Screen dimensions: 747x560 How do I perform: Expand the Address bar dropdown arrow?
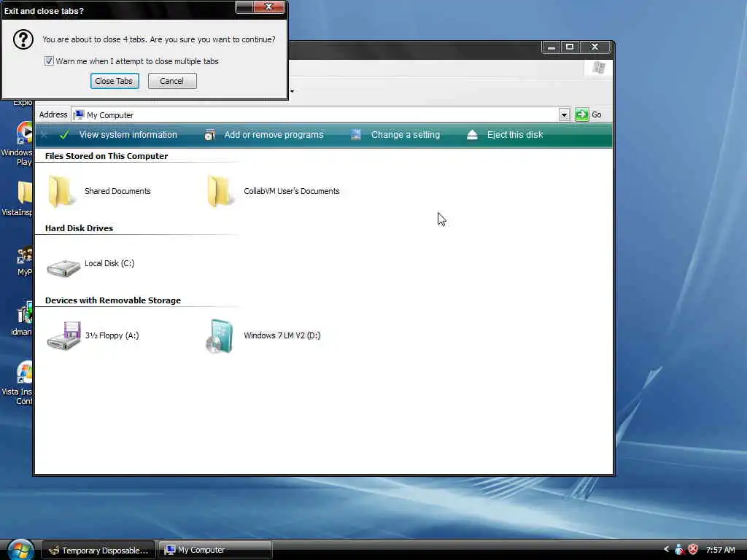[564, 114]
